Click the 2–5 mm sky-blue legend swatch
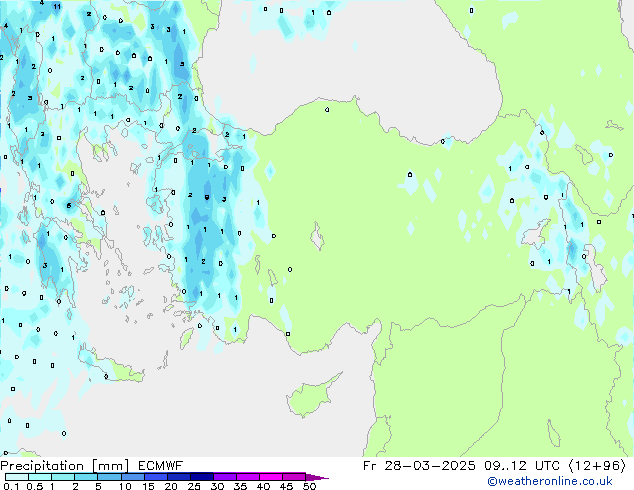Screen dimensions: 634x490 pyautogui.click(x=86, y=477)
